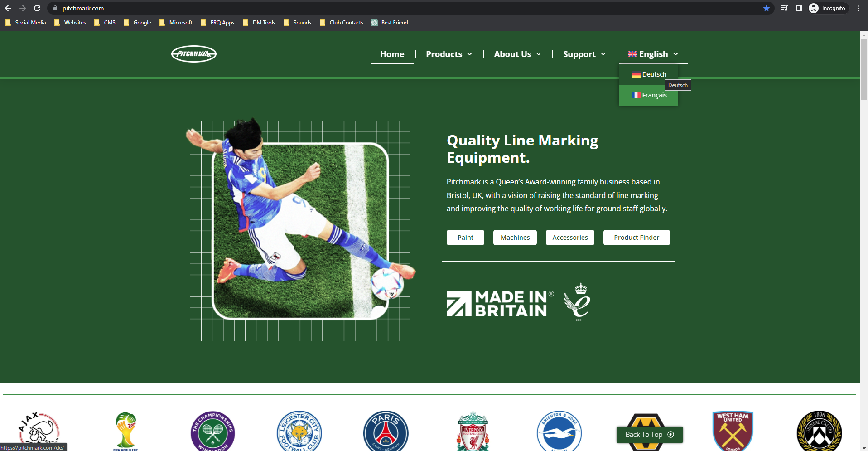
Task: Open the Product Finder button
Action: pos(637,238)
